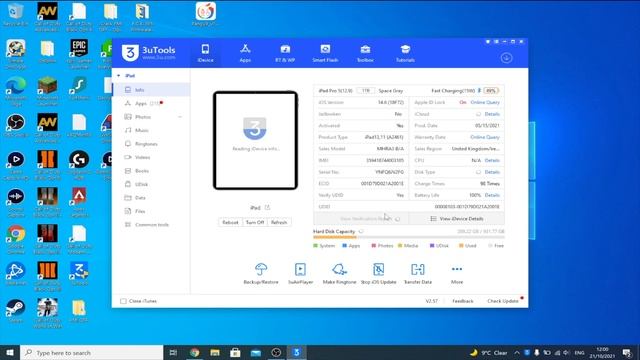The image size is (640, 360).
Task: Click the Windows Start button
Action: [10, 353]
